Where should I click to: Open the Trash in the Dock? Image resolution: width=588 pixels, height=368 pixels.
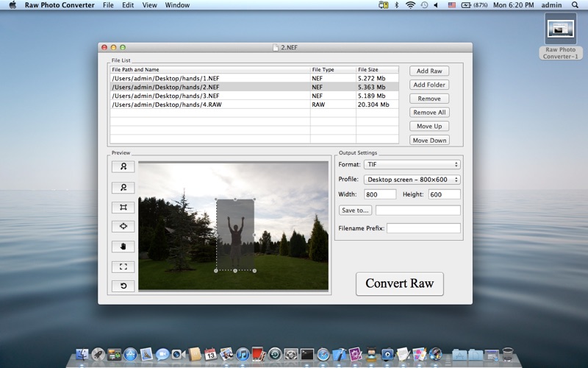[x=508, y=354]
